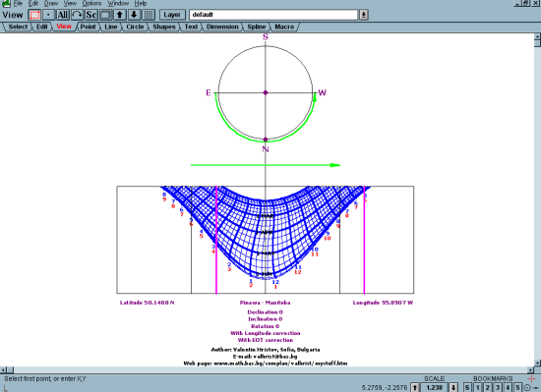Switch to the Dimension tab
Viewport: 541px width, 392px height.
222,27
